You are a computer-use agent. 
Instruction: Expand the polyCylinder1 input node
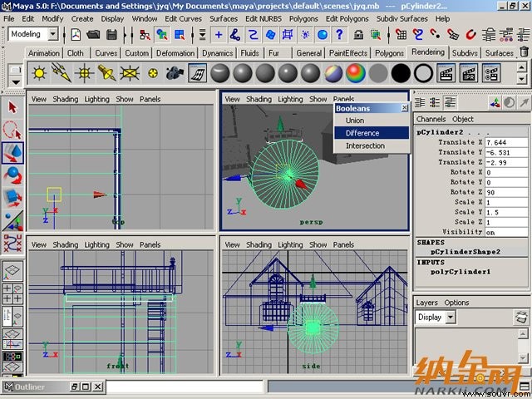click(x=461, y=272)
